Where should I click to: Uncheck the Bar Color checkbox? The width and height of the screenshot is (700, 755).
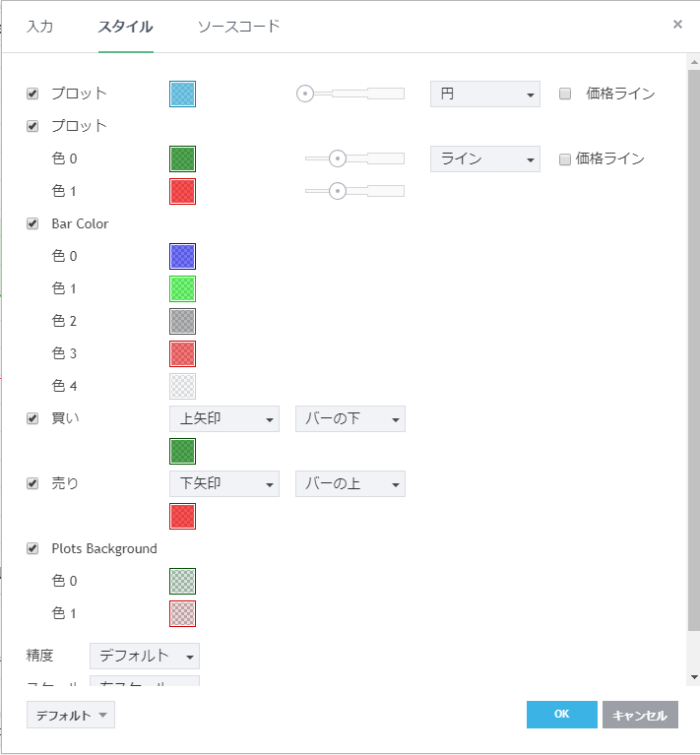pos(32,223)
